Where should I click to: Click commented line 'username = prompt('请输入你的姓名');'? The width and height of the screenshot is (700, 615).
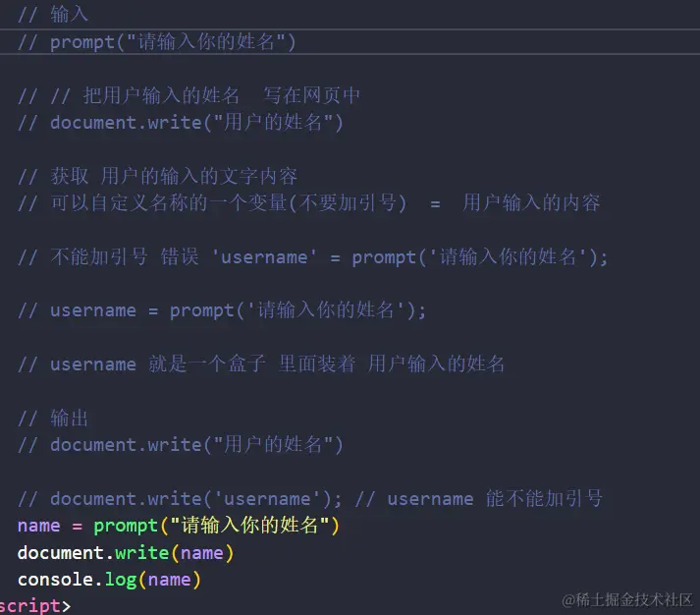pos(222,310)
